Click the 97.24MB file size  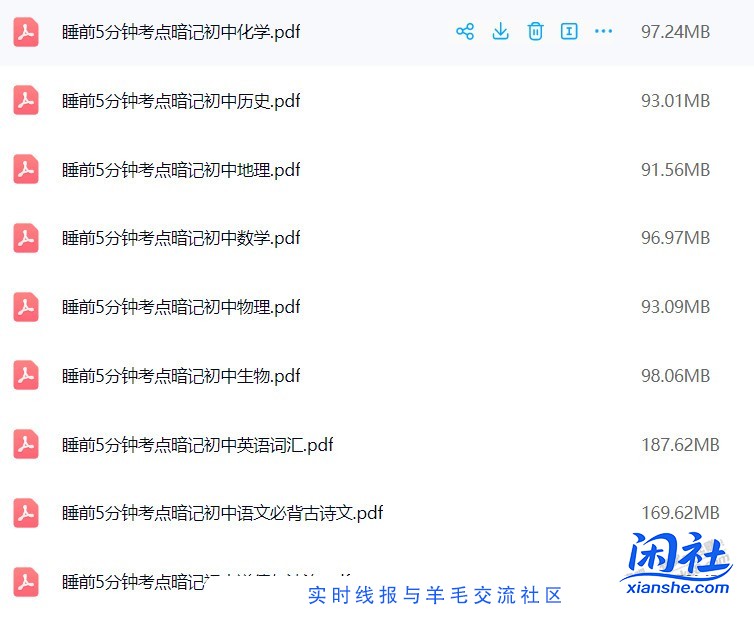click(x=675, y=32)
